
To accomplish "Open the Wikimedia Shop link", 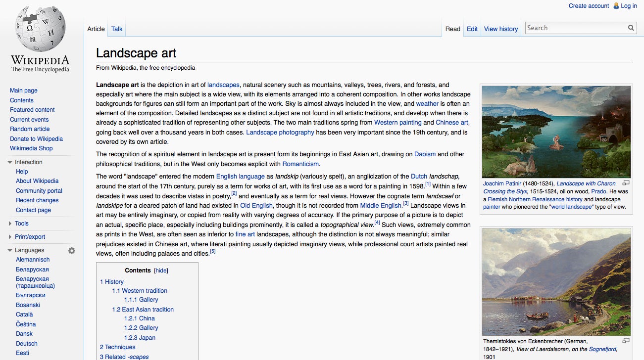I will click(x=31, y=148).
